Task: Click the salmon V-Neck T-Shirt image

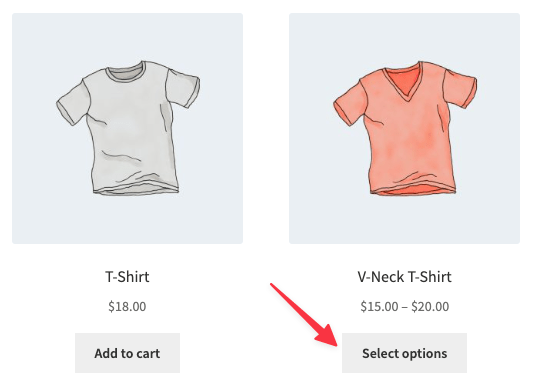Action: tap(404, 128)
